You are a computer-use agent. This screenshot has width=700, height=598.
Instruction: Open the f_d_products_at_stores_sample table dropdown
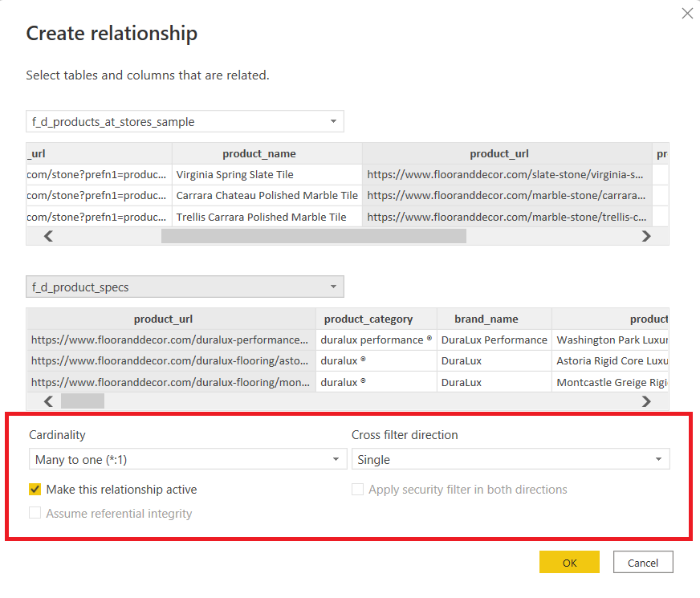(x=185, y=121)
